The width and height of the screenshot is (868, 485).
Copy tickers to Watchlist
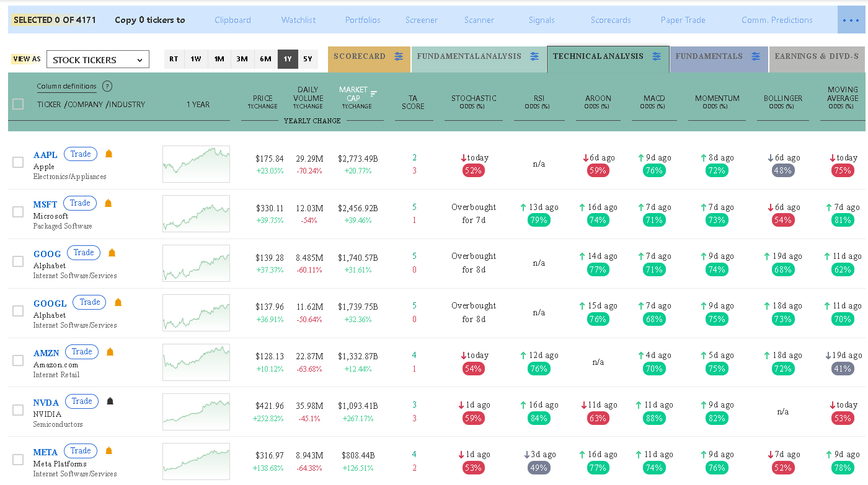point(299,20)
